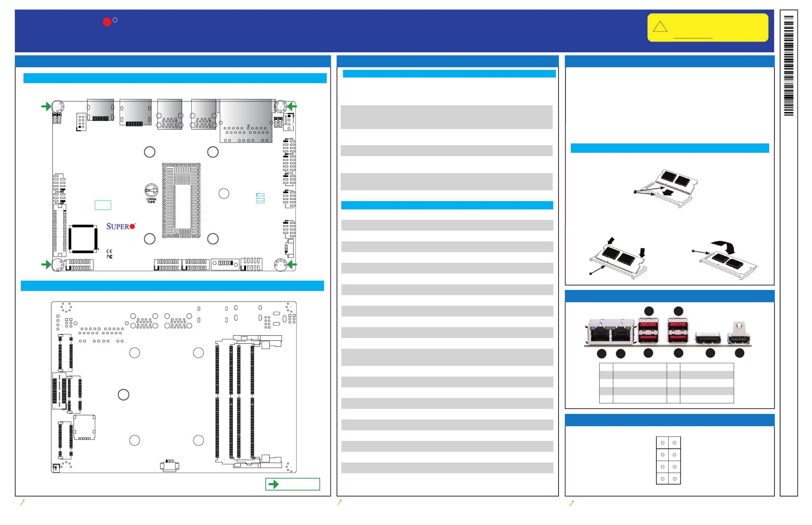
Task: Click the CE and FCC compliance marks
Action: 109,254
